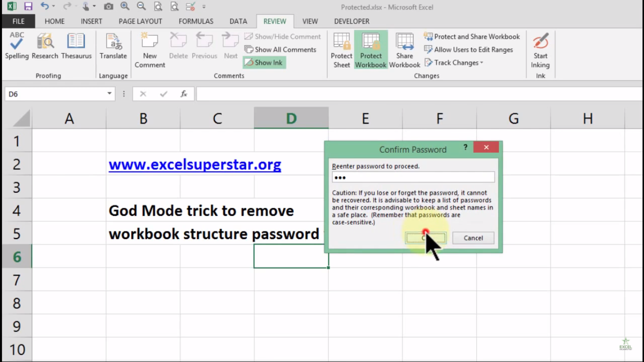The image size is (644, 362).
Task: Click the reenter password field
Action: pyautogui.click(x=413, y=177)
